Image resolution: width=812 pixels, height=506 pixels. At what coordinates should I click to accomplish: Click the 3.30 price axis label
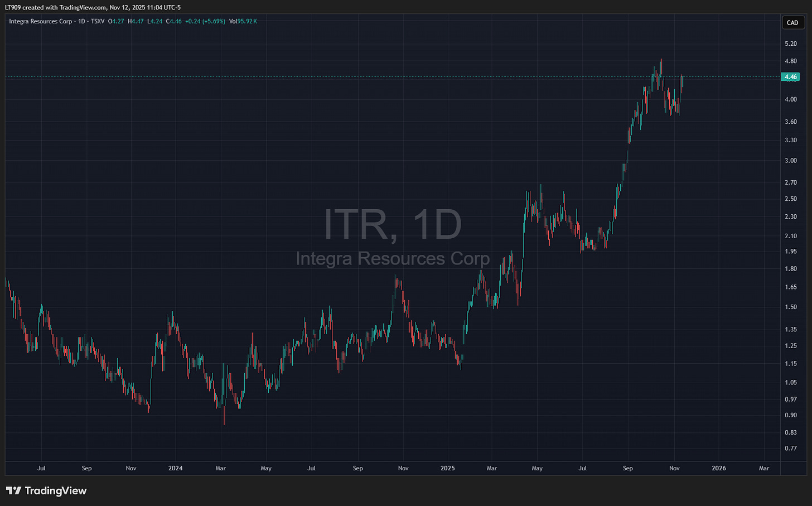(x=790, y=140)
